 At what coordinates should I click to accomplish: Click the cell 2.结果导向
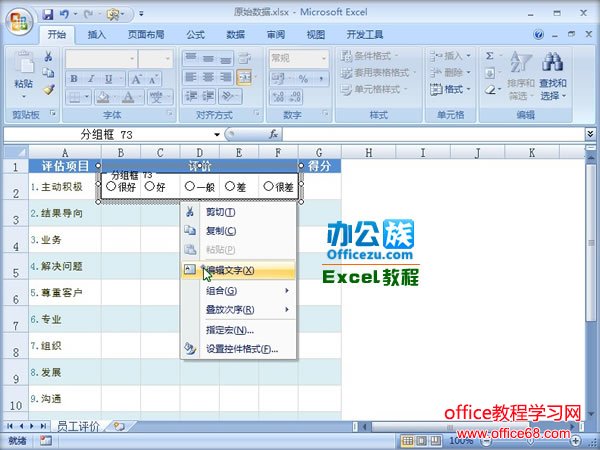point(65,213)
